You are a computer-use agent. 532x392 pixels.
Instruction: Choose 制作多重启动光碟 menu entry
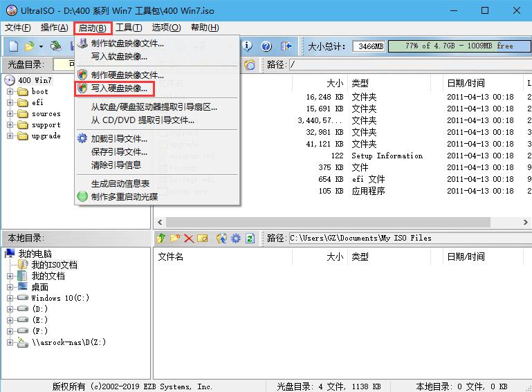point(157,196)
